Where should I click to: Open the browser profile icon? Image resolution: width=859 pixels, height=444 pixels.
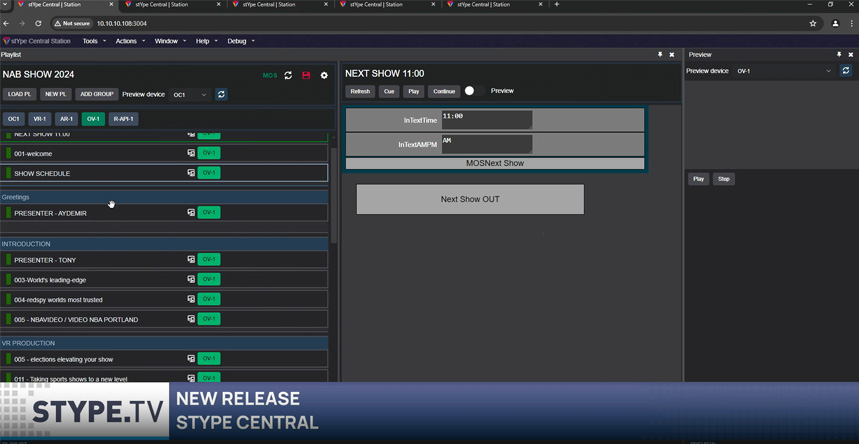(x=835, y=24)
